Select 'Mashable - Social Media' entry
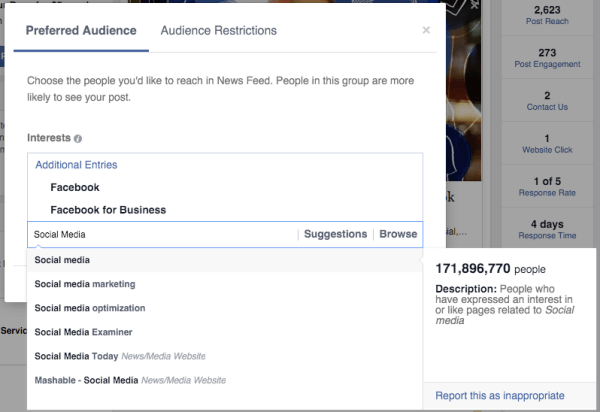Image resolution: width=600 pixels, height=412 pixels. (x=225, y=381)
